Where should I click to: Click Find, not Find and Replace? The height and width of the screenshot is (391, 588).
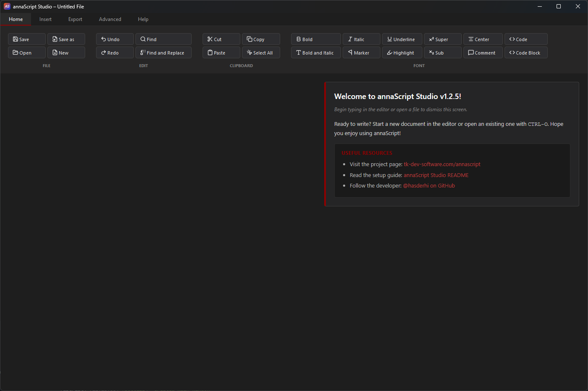point(164,39)
